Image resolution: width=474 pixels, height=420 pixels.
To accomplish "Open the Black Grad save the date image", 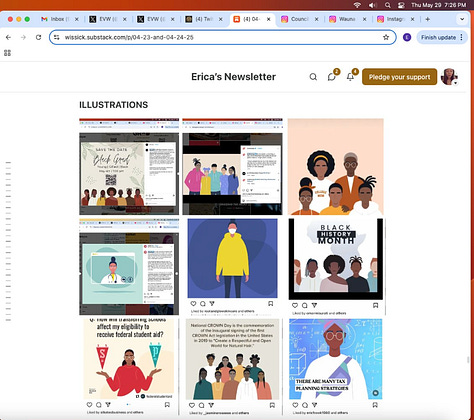I will coord(129,167).
